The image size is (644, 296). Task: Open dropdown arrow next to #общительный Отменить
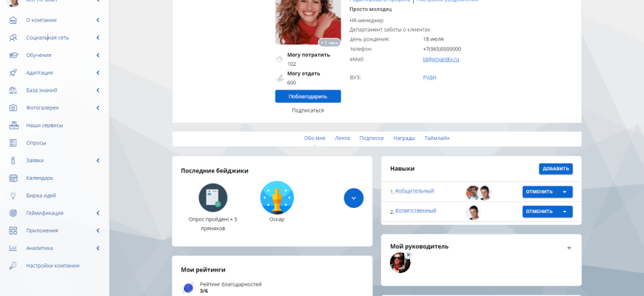coord(565,192)
